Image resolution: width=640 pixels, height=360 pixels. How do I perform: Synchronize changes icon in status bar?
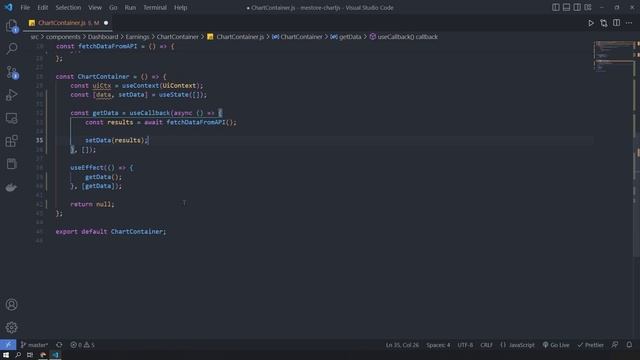(x=59, y=345)
